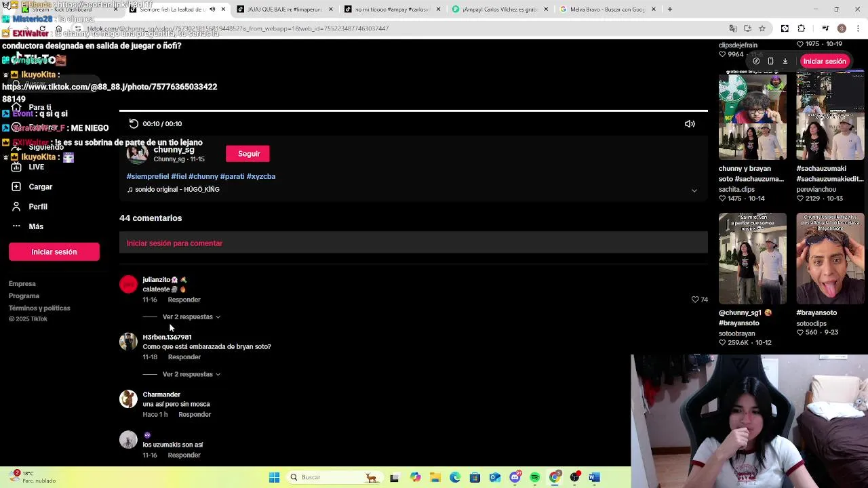The height and width of the screenshot is (488, 868).
Task: Open LIVE section in sidebar
Action: coord(37,167)
